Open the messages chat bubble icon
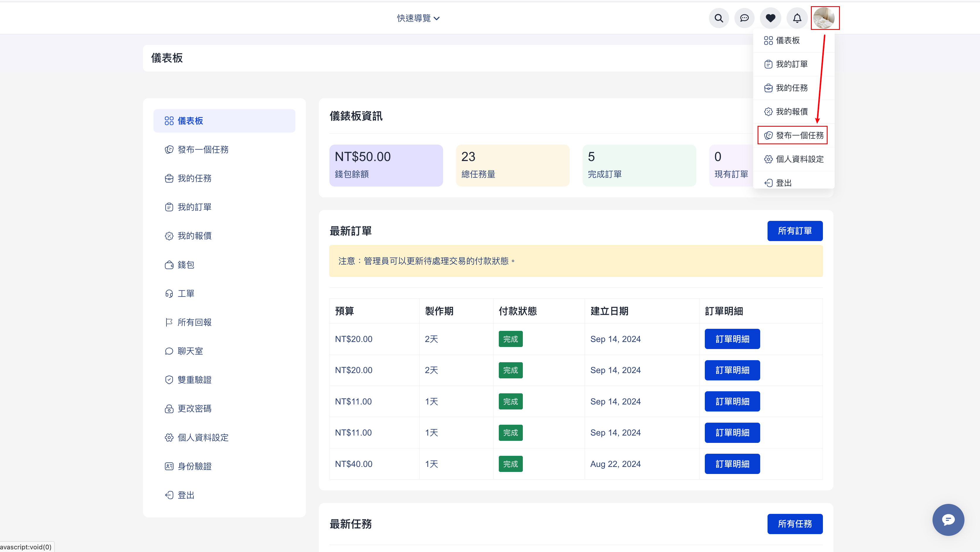The width and height of the screenshot is (980, 552). [x=744, y=18]
